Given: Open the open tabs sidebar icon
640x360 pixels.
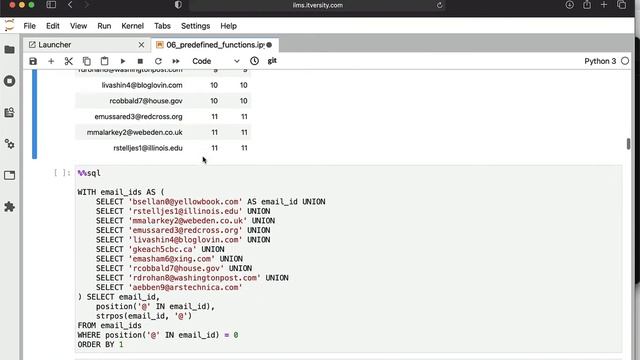Looking at the screenshot, I should [9, 176].
